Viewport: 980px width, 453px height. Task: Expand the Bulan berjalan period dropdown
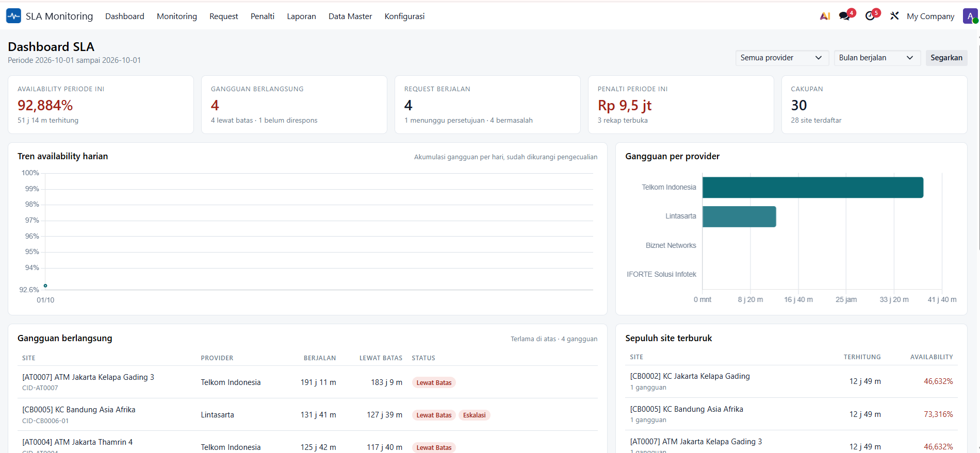point(877,58)
